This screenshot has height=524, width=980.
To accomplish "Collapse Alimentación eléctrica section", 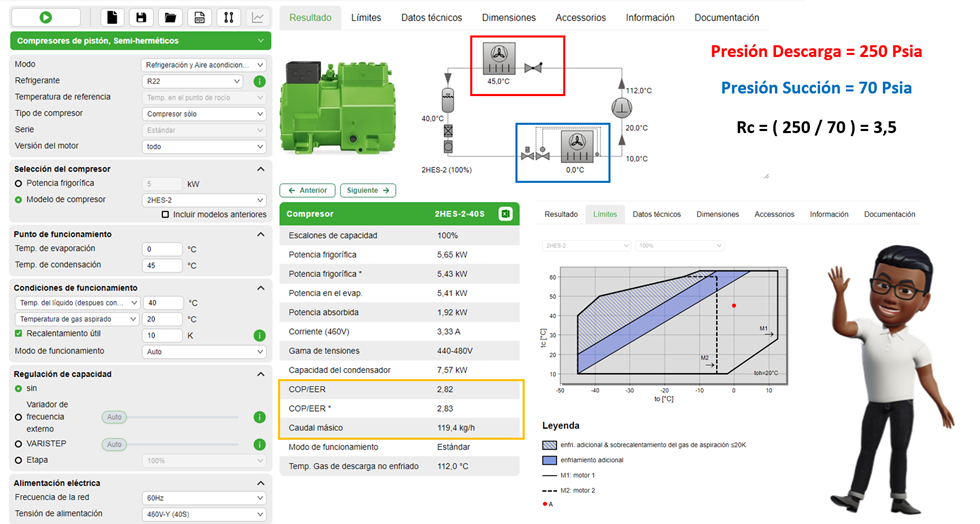I will click(261, 483).
